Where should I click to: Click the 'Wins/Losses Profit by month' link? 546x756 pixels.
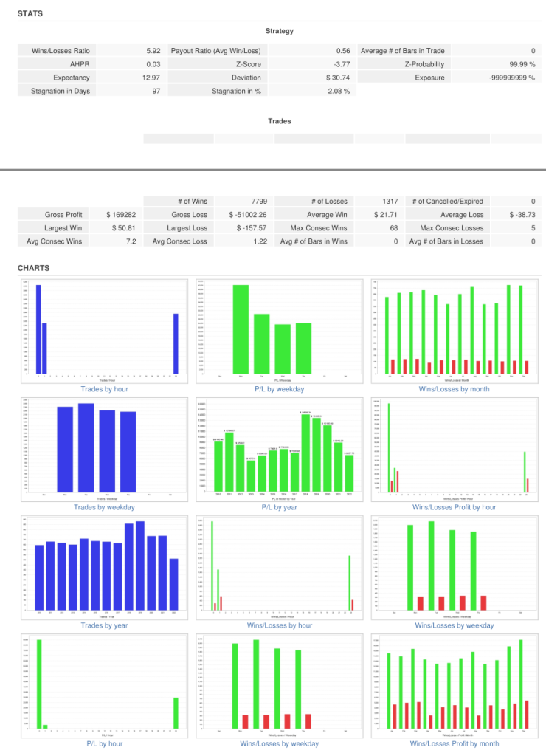coord(455,744)
